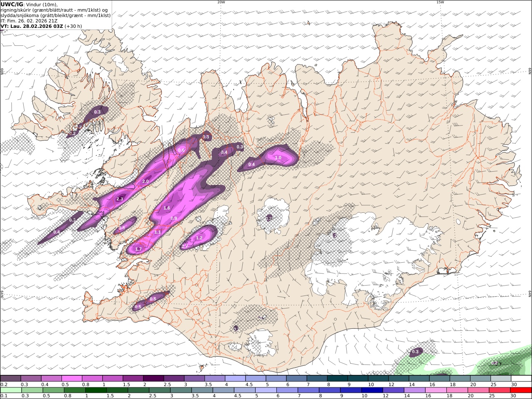Screen dimensions: 532x399
Task: Select light lavender swatch labeled 4 in upper row
Action: tap(235, 379)
